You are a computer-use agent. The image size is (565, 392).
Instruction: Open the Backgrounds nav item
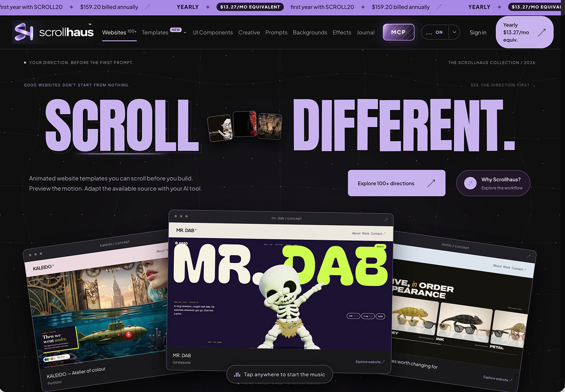(310, 32)
